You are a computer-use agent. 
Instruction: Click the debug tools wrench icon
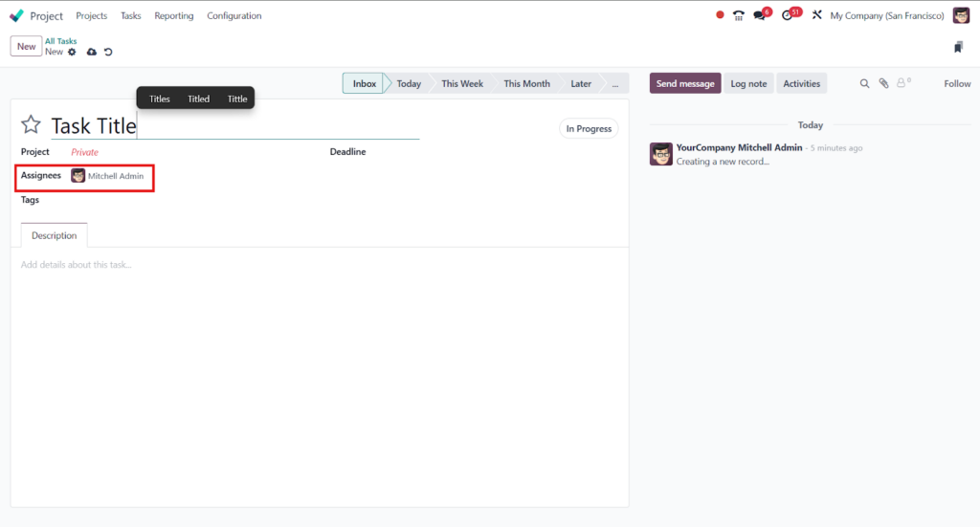coord(817,15)
